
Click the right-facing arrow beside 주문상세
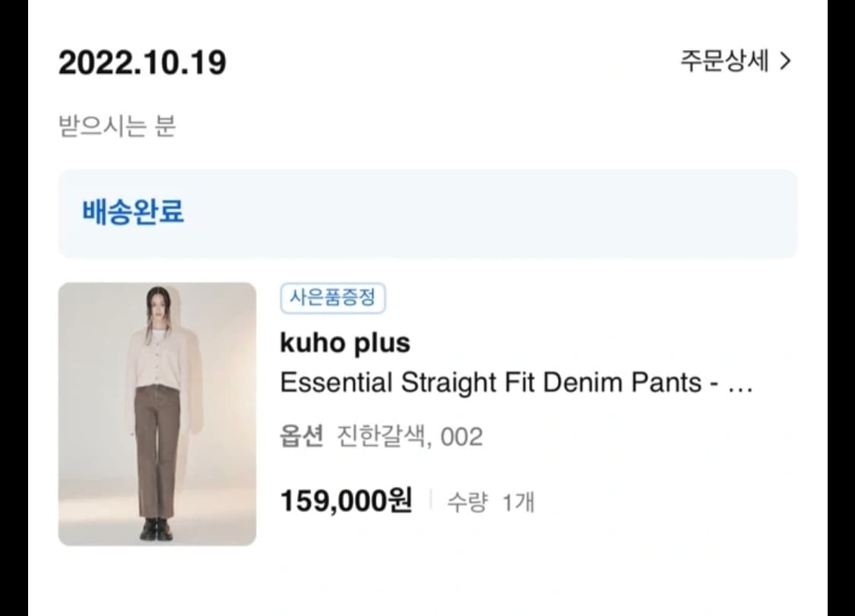(x=787, y=61)
